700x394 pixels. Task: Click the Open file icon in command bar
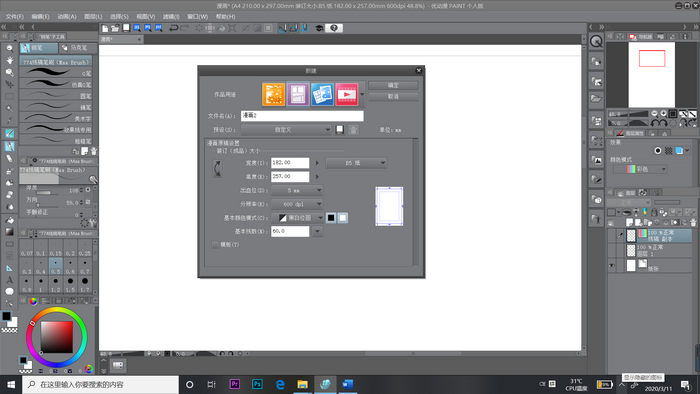point(115,28)
